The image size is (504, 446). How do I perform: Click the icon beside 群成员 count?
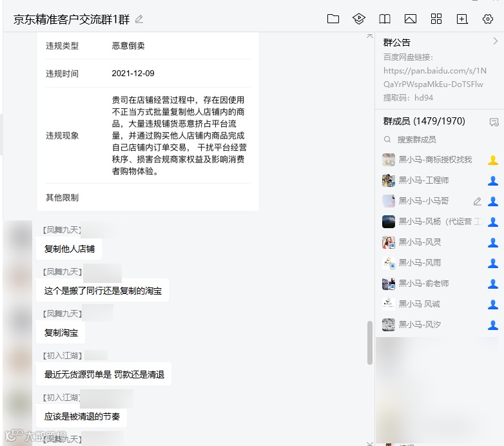click(494, 122)
